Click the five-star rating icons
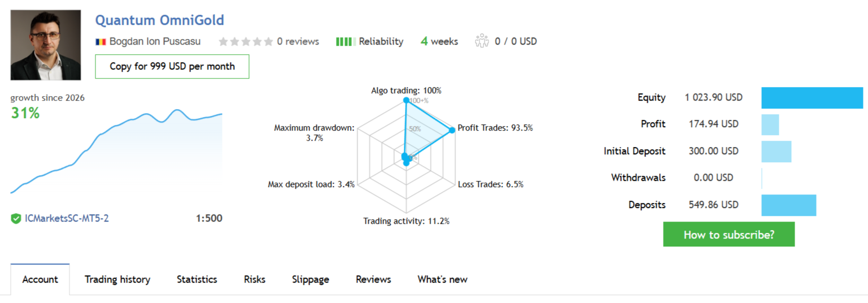868x303 pixels. pos(246,41)
